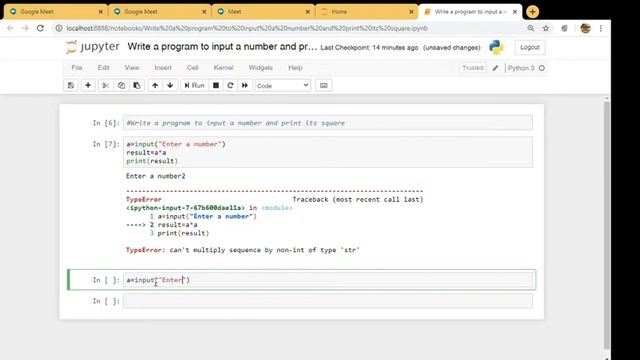The height and width of the screenshot is (360, 640).
Task: Open the View menu
Action: click(x=132, y=68)
